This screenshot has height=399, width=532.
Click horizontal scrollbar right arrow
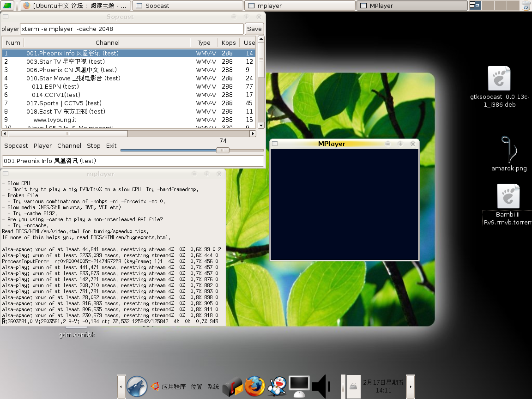[x=253, y=133]
